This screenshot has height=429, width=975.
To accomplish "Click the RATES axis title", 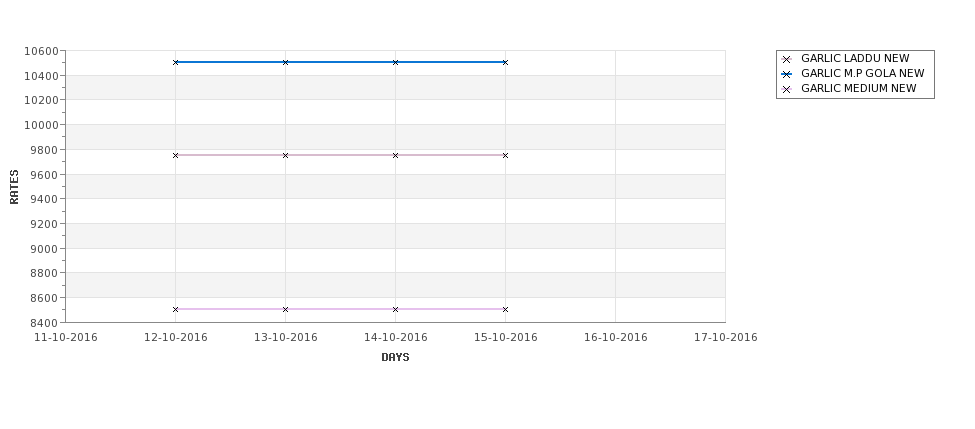I will click(14, 187).
